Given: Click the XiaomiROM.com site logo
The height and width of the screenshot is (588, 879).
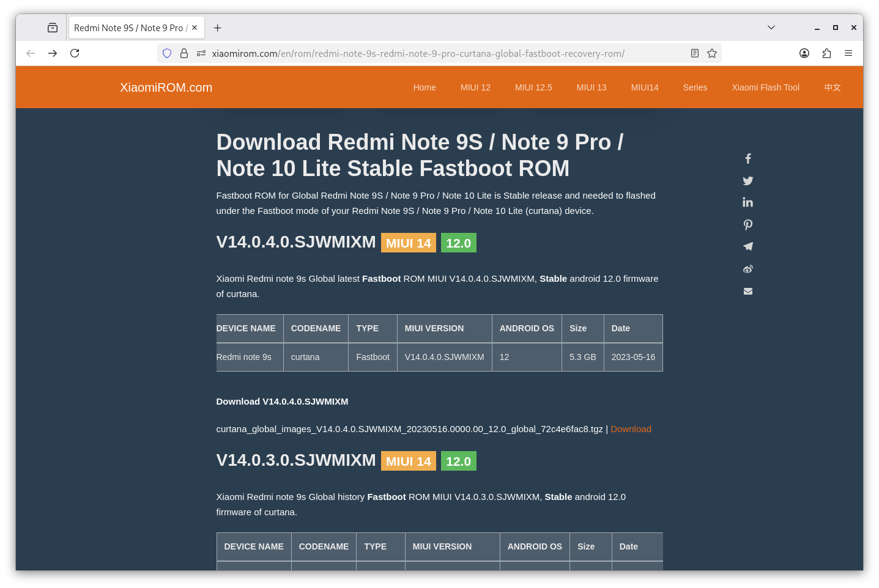Looking at the screenshot, I should [166, 87].
